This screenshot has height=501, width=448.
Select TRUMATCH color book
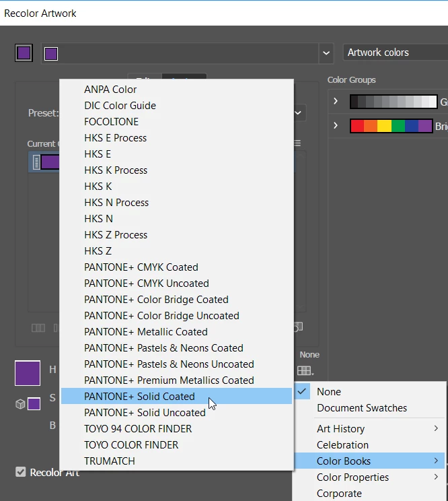point(176,461)
